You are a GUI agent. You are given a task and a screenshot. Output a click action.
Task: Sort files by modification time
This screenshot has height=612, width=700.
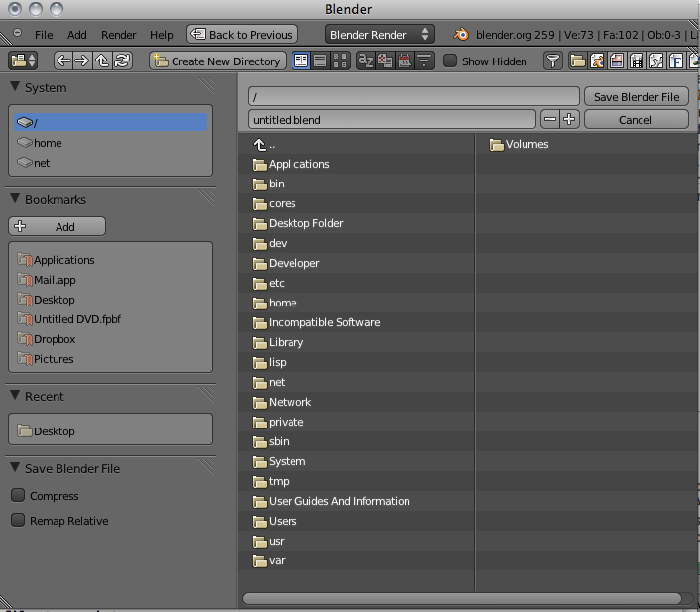pos(405,61)
